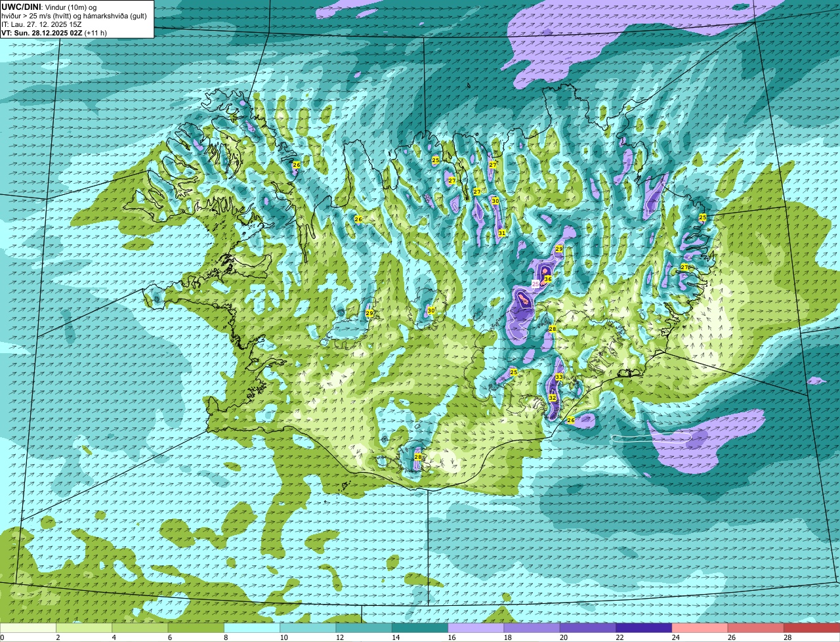Click the legend tick label 4
The image size is (840, 642).
click(114, 637)
